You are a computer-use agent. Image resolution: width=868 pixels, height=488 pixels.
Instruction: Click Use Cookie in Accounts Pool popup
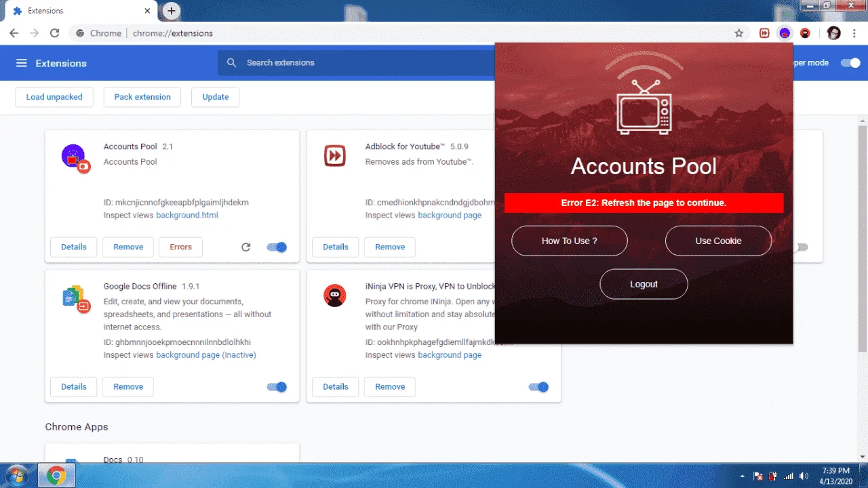[x=719, y=241]
